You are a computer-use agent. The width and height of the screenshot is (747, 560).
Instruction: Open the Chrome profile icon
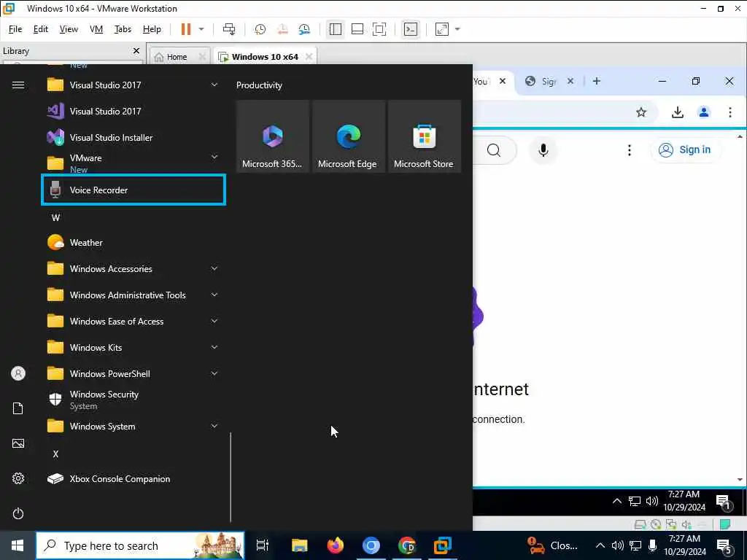click(x=704, y=112)
